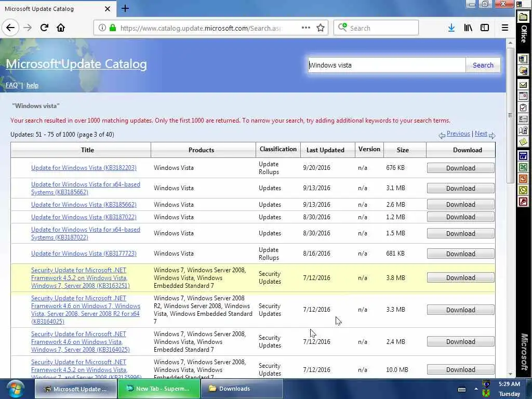
Task: Go to the Next results page
Action: coord(481,134)
